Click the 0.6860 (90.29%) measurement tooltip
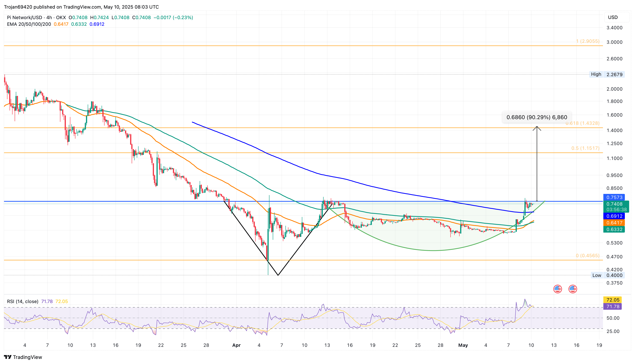Screen dimensions: 635x364 [x=537, y=117]
